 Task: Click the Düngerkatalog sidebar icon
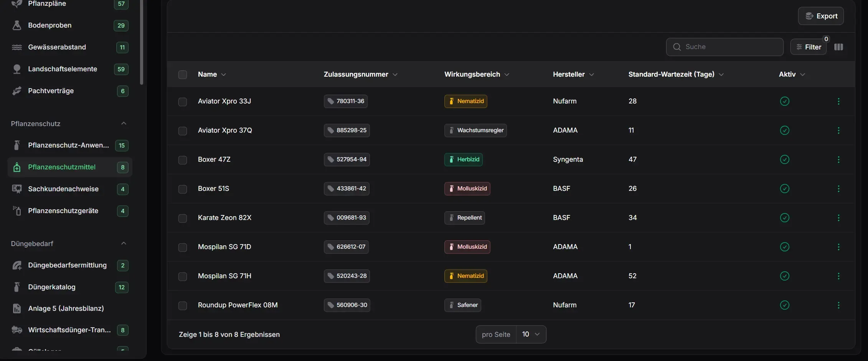click(17, 287)
